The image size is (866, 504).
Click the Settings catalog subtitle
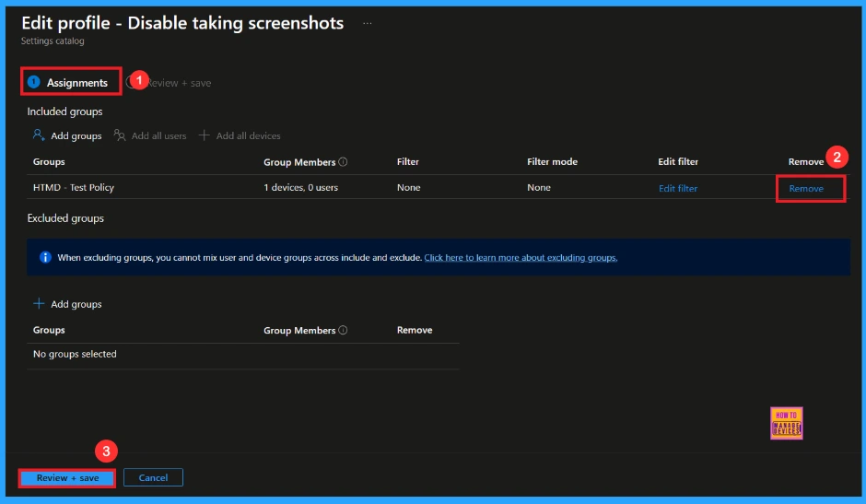pos(53,41)
